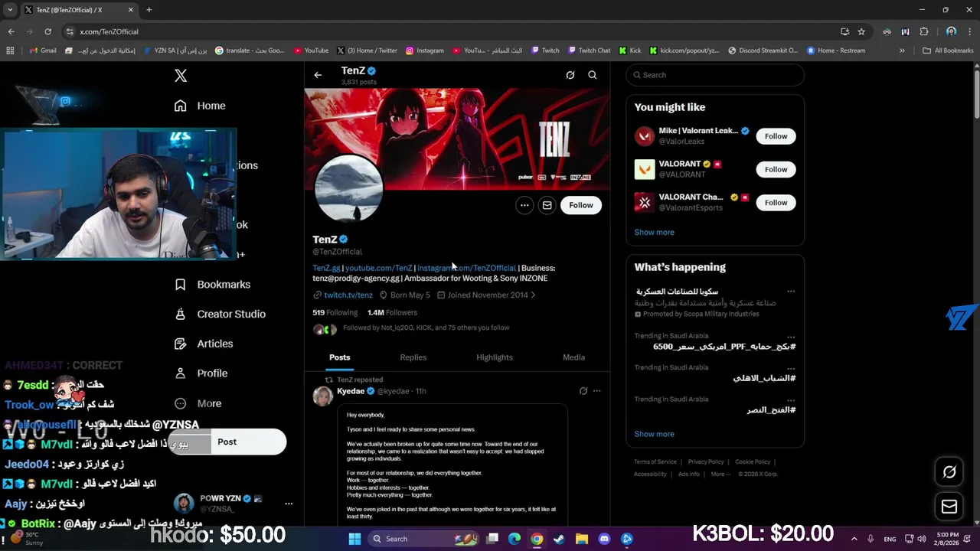Open POWR YZN account menu ellipsis

289,504
